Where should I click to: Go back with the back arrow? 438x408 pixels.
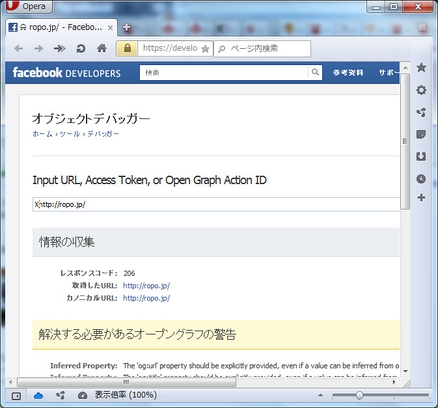[x=19, y=49]
